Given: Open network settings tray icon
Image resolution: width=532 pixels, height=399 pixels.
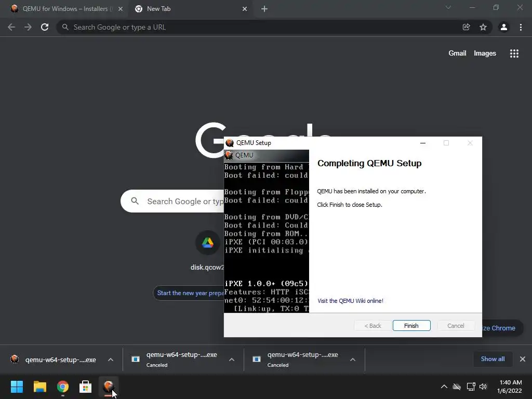Looking at the screenshot, I should (x=471, y=387).
